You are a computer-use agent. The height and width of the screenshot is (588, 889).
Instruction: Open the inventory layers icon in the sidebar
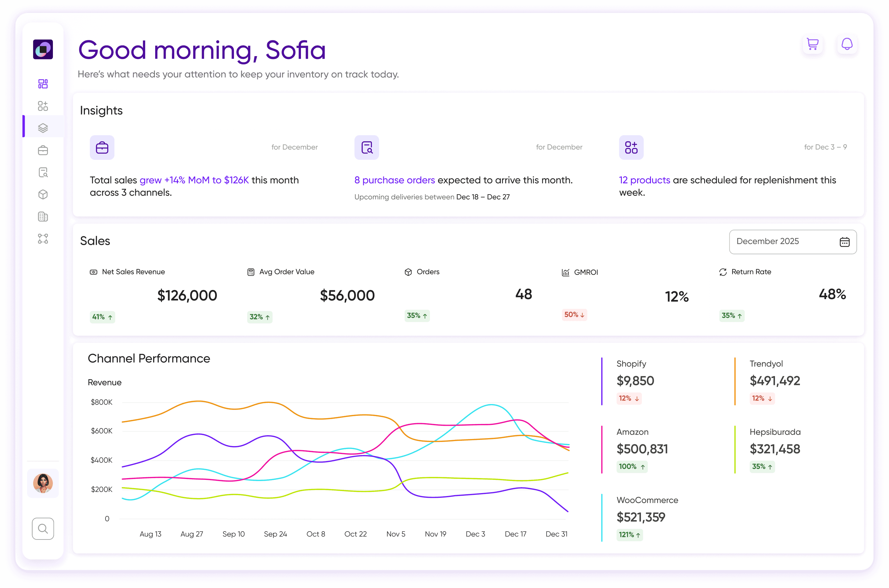pyautogui.click(x=43, y=128)
